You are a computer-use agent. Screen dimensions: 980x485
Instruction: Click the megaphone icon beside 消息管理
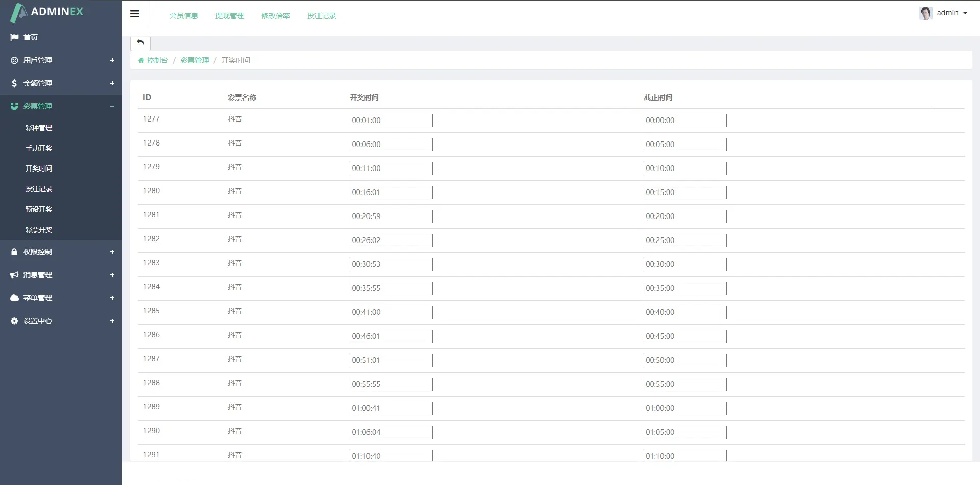tap(14, 275)
